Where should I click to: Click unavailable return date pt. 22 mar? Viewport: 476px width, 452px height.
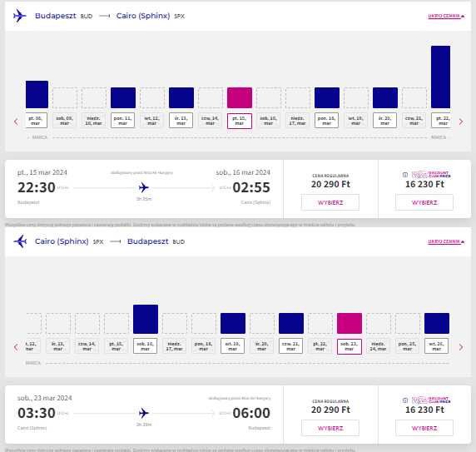pyautogui.click(x=320, y=346)
